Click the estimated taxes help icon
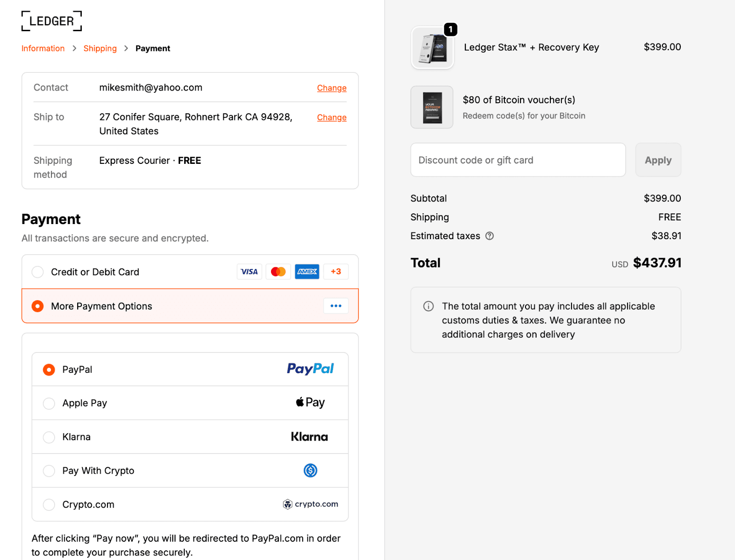 (490, 236)
